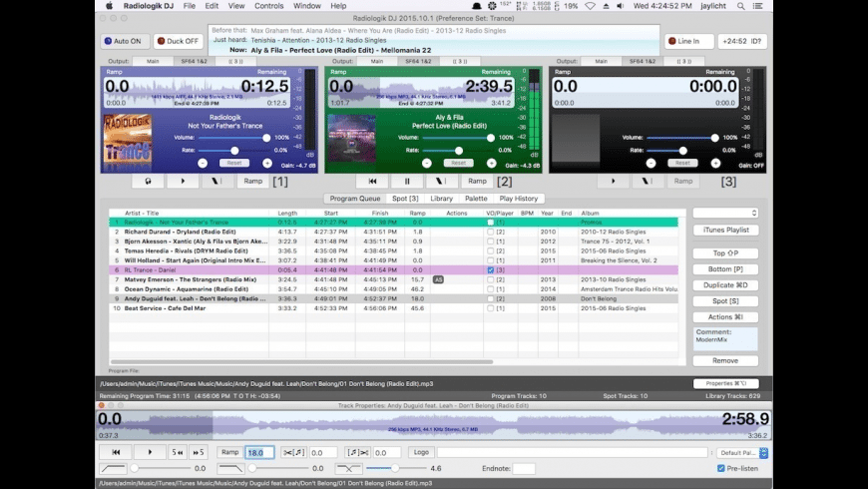The width and height of the screenshot is (868, 489).
Task: Click the headphone cue icon on player 1
Action: point(148,181)
